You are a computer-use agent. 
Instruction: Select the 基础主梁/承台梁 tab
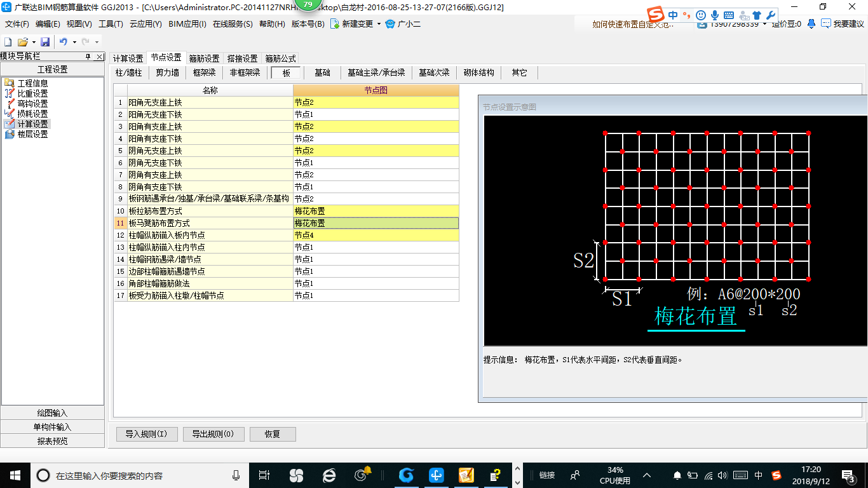(x=376, y=72)
